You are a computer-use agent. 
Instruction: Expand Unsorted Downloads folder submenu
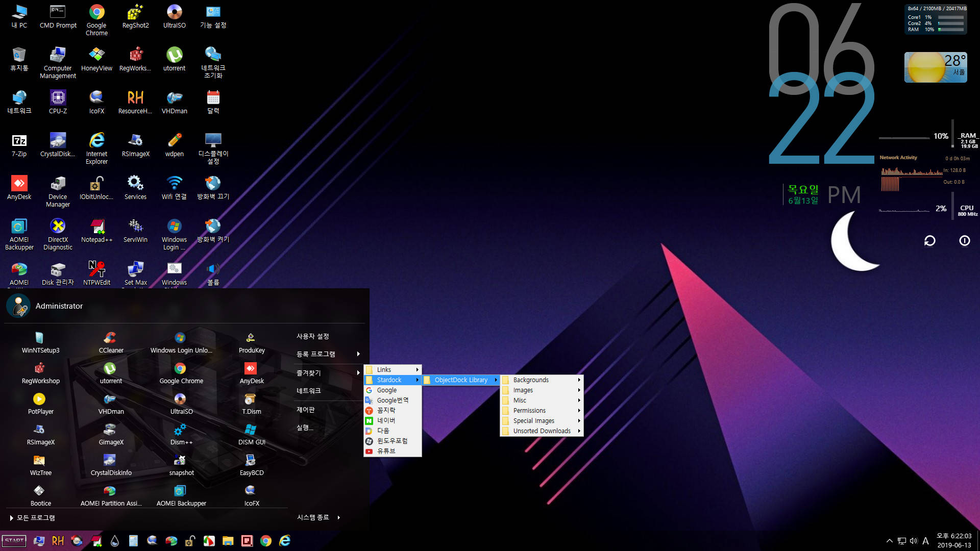(x=542, y=431)
